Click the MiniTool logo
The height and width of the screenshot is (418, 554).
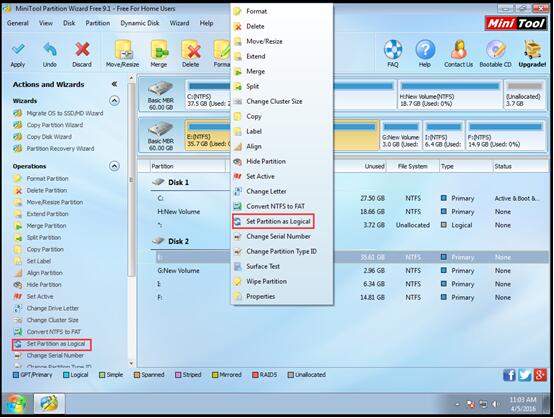515,23
